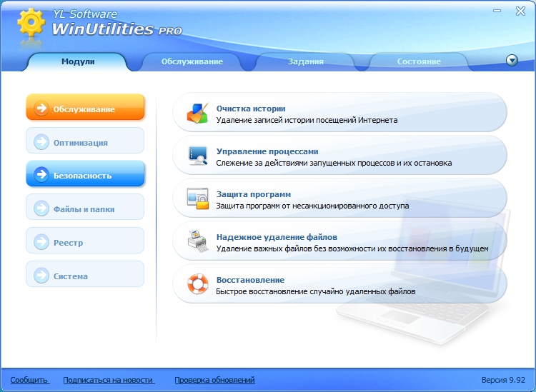
Task: Launch the Управление процессами module title
Action: [x=267, y=151]
